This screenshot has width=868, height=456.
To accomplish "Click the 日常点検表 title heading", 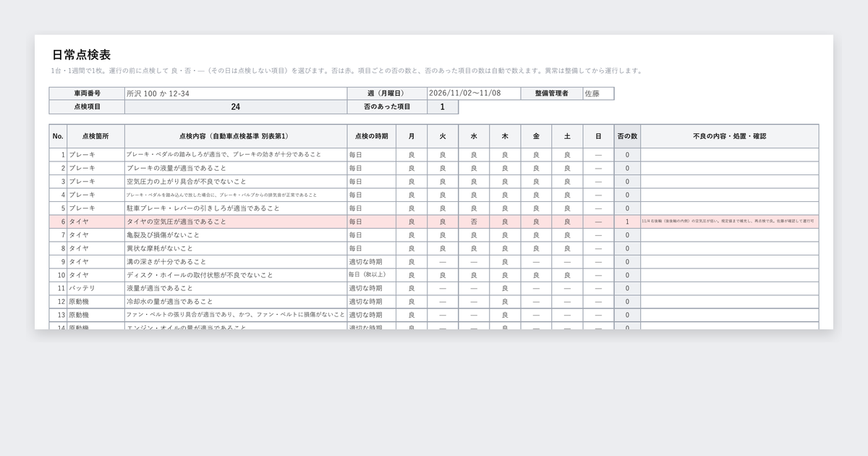I will [x=81, y=55].
